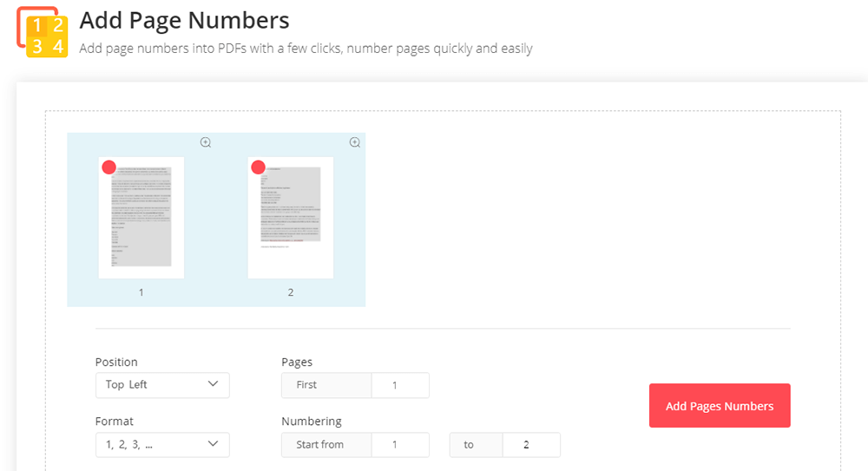The image size is (868, 471).
Task: Focus the Numbering start from value field
Action: [399, 445]
